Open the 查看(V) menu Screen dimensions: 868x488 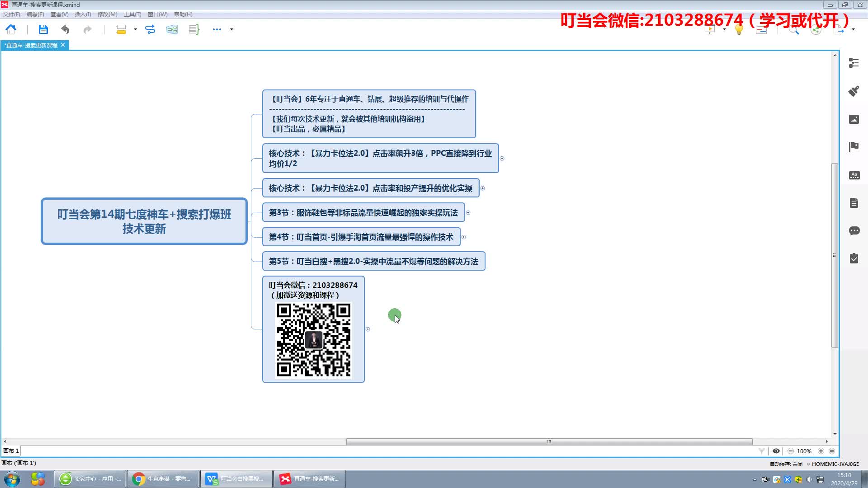[59, 14]
